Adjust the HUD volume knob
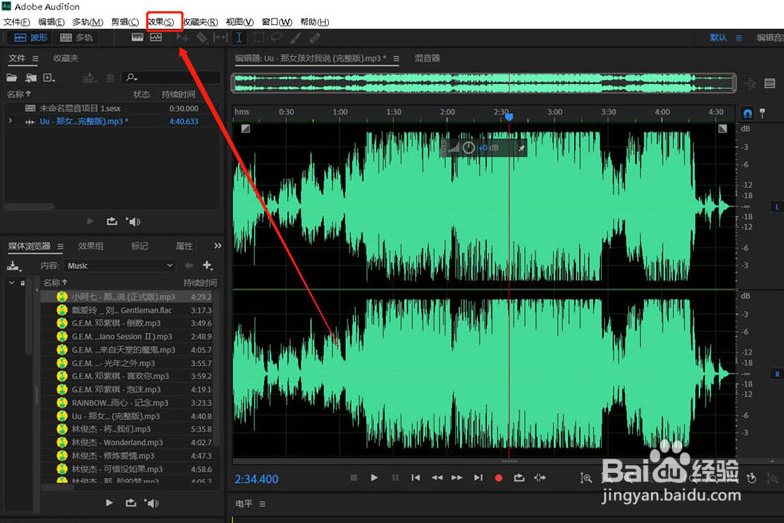Screen dimensions: 784x523 (468, 148)
